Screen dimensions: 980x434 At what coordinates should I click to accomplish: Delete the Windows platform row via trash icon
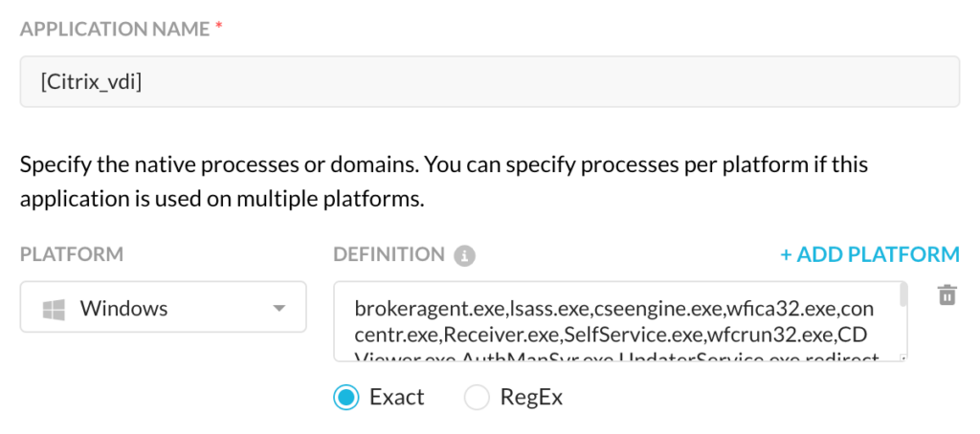pyautogui.click(x=947, y=294)
